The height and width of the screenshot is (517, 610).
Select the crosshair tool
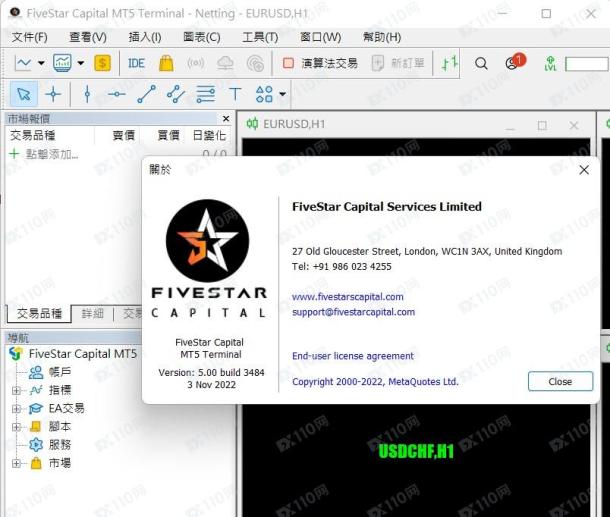(x=53, y=94)
